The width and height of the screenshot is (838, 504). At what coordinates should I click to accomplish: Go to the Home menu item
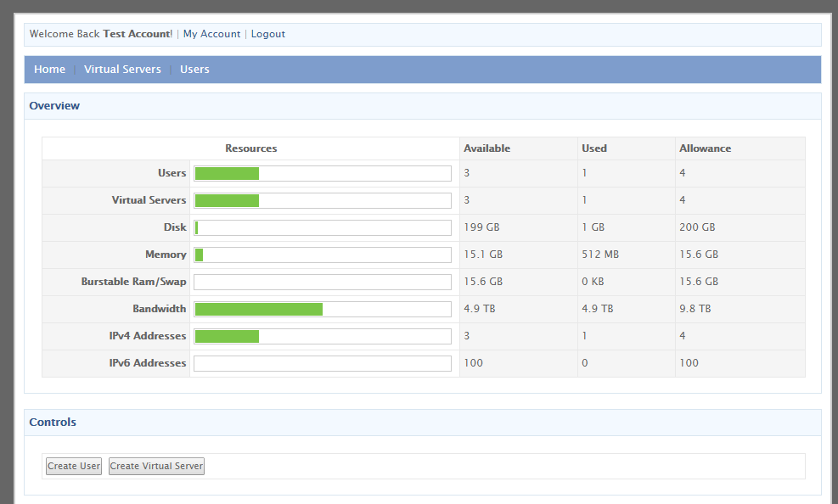[49, 70]
